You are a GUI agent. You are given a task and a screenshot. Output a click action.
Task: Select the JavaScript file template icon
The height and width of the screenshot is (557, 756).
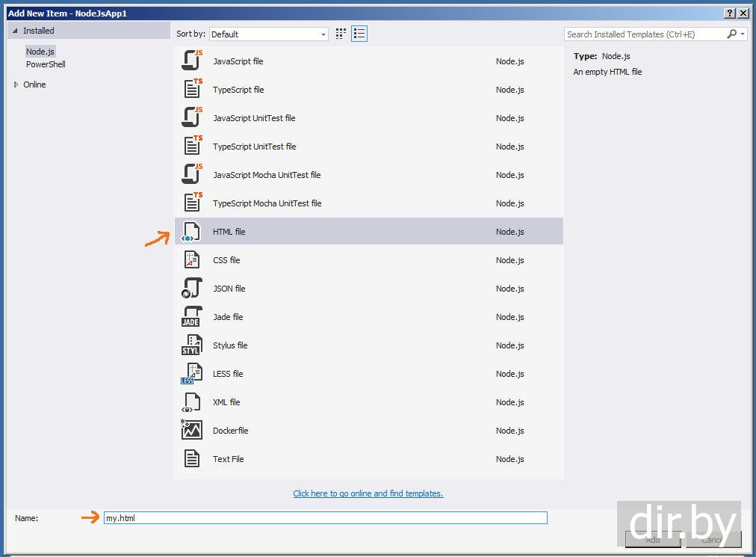(x=192, y=61)
